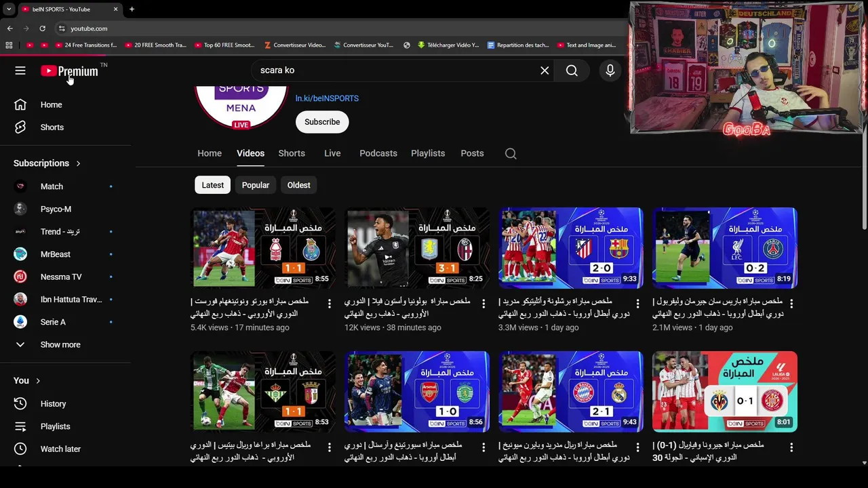Play the Arsenal Sporting 1-0 thumbnail

click(x=417, y=392)
